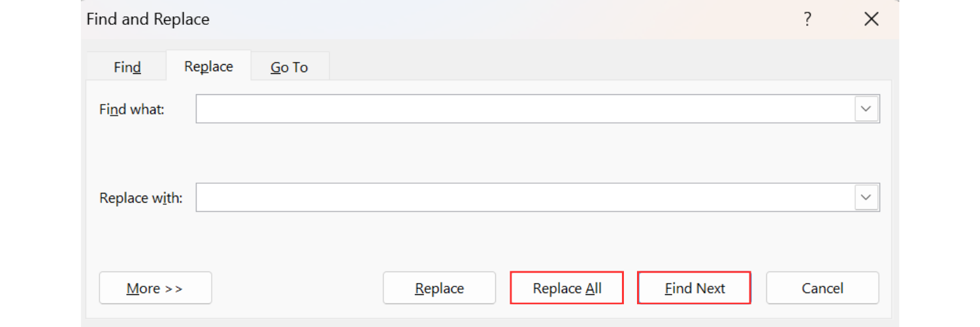Click the "Replace with:" label
Screen dimensions: 980x327
pos(141,198)
